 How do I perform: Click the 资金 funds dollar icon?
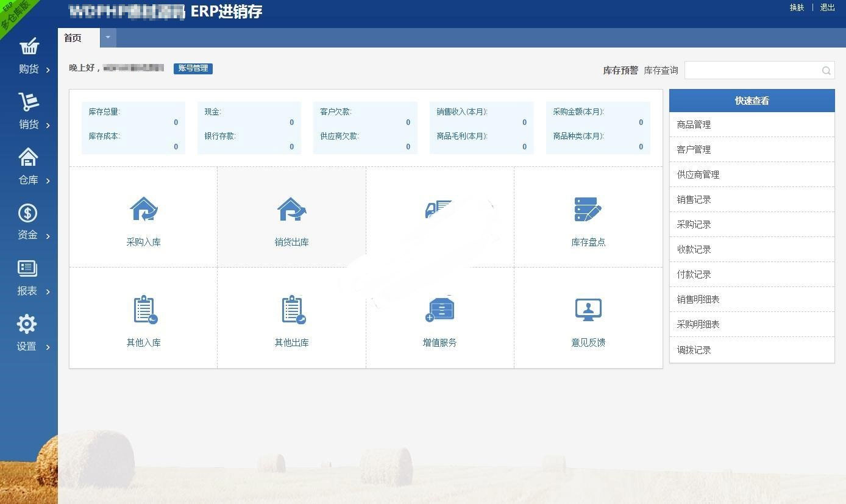point(27,213)
